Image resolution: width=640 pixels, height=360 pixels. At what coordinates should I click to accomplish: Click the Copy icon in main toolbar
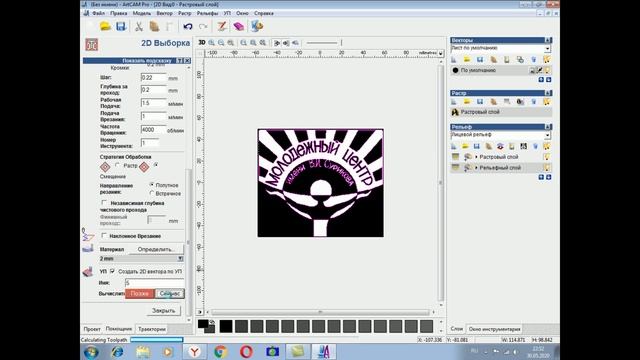pyautogui.click(x=154, y=27)
